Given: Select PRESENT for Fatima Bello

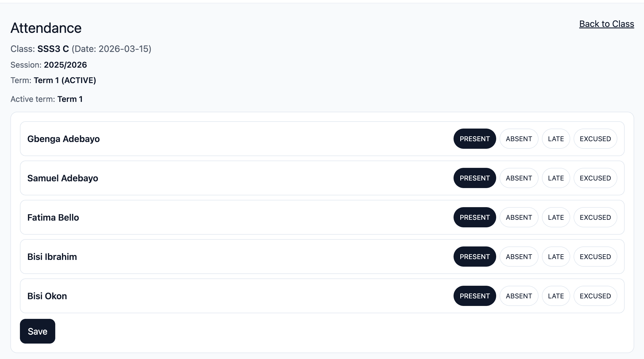Looking at the screenshot, I should click(x=475, y=217).
